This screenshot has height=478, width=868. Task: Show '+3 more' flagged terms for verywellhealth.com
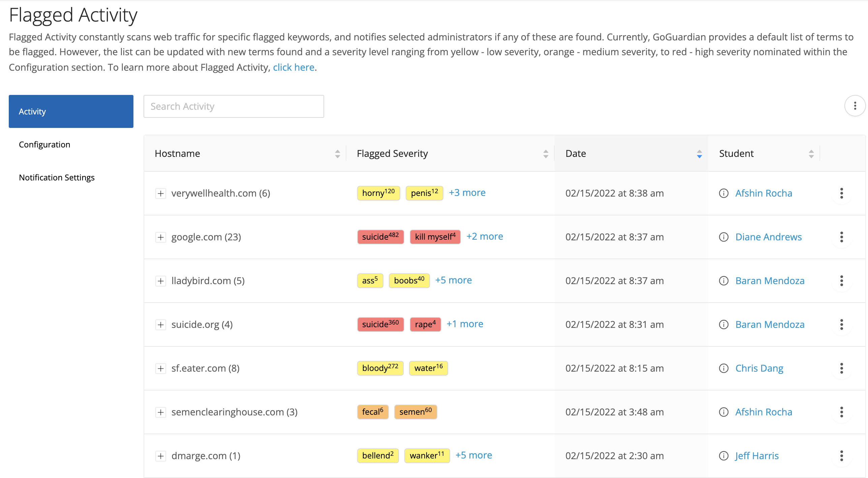[x=467, y=193]
